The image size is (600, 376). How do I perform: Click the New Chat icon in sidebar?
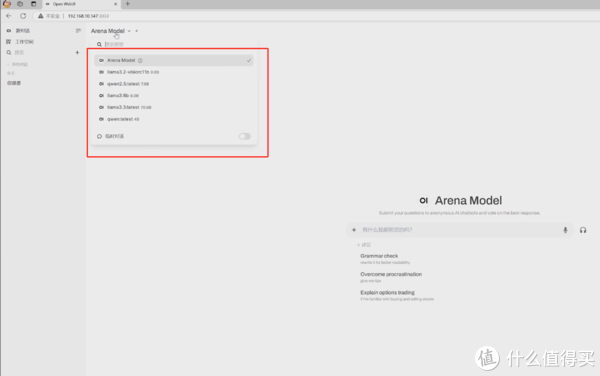click(x=9, y=31)
